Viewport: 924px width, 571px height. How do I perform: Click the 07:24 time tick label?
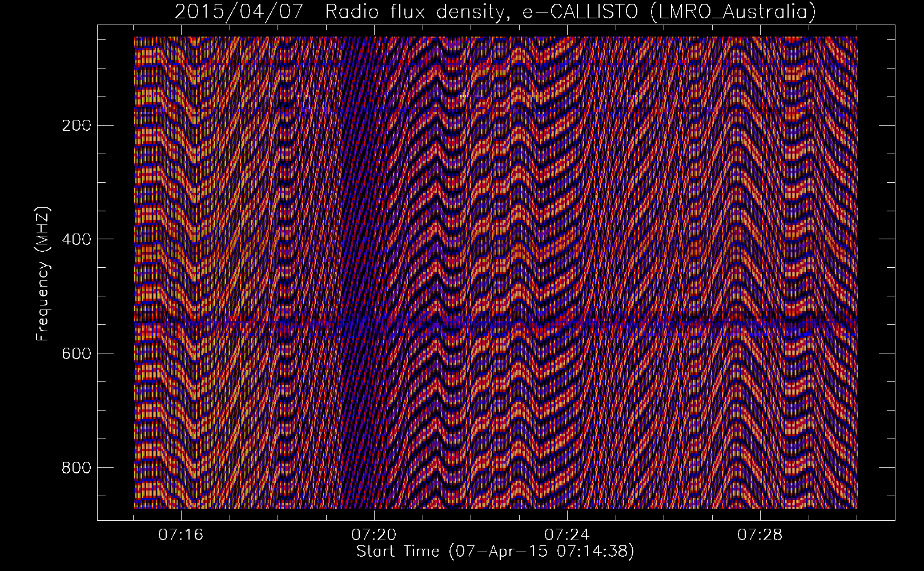(567, 535)
